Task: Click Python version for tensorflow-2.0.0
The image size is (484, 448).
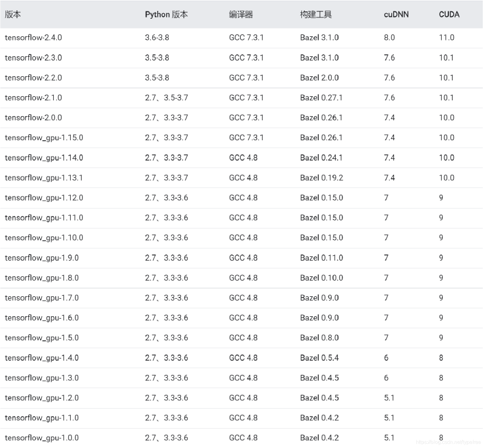Action: point(166,118)
